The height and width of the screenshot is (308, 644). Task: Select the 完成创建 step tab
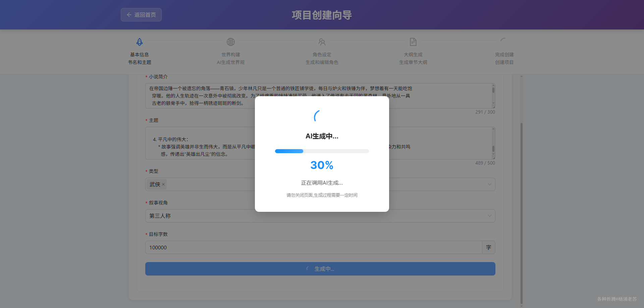[504, 51]
